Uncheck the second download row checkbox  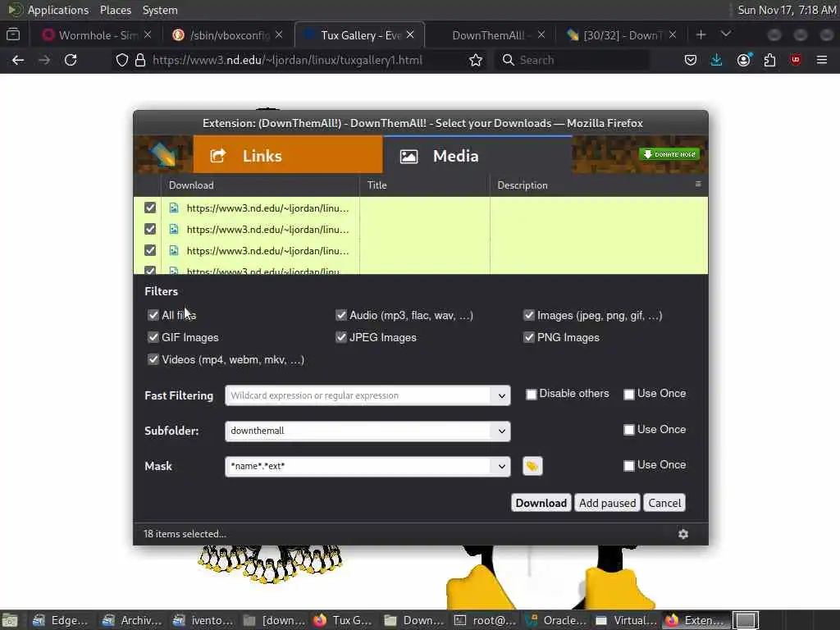click(x=150, y=230)
